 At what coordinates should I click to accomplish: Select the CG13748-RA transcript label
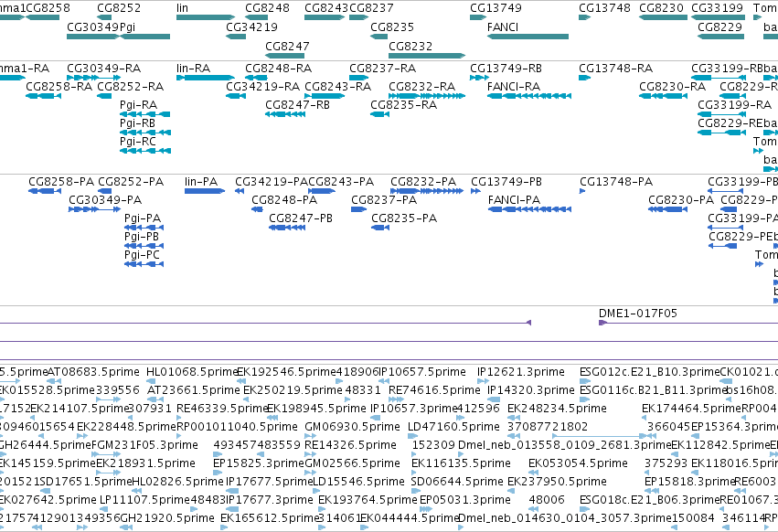tap(616, 68)
